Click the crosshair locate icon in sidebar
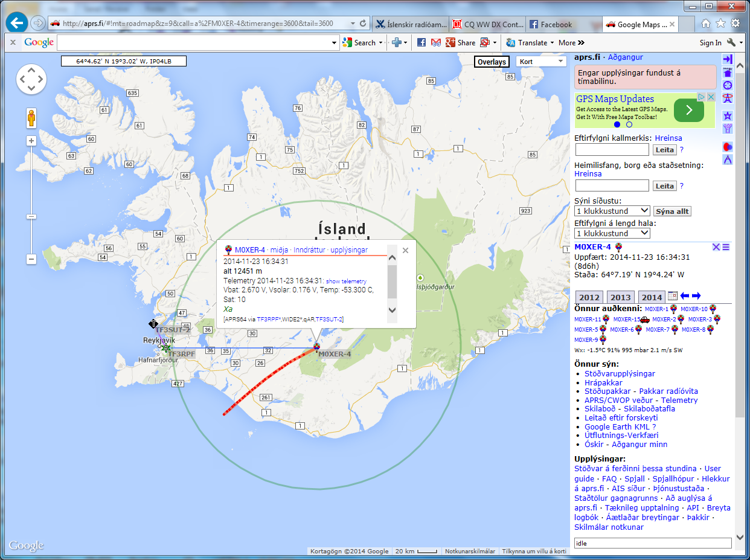The height and width of the screenshot is (560, 750). click(x=728, y=85)
